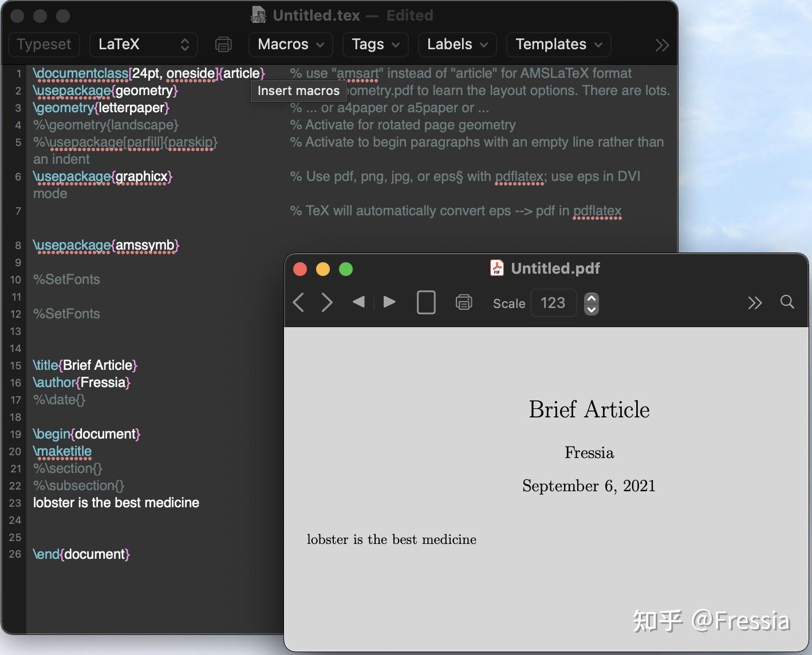This screenshot has width=812, height=655.
Task: Click the Insert macros popup
Action: pyautogui.click(x=298, y=90)
